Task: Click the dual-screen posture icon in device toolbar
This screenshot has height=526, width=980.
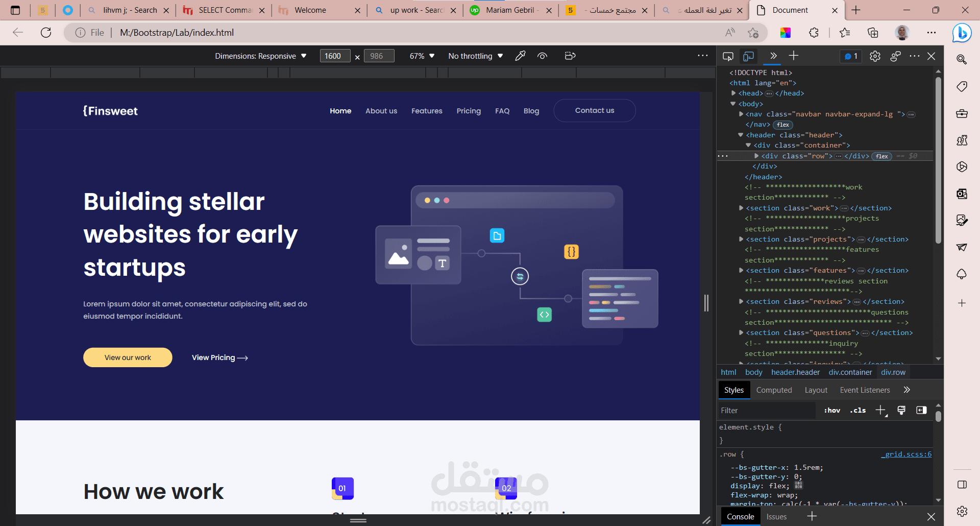Action: [x=570, y=56]
